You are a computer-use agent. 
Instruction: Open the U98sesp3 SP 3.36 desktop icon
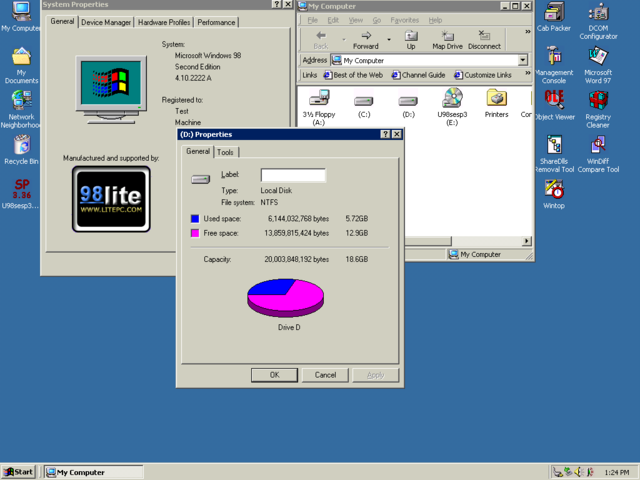pyautogui.click(x=21, y=194)
